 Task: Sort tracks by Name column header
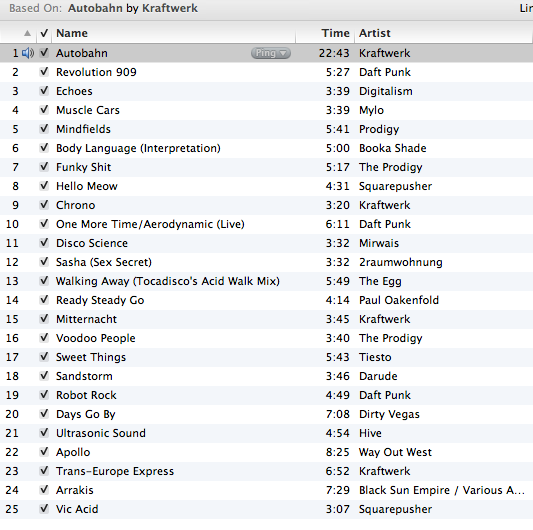(72, 33)
